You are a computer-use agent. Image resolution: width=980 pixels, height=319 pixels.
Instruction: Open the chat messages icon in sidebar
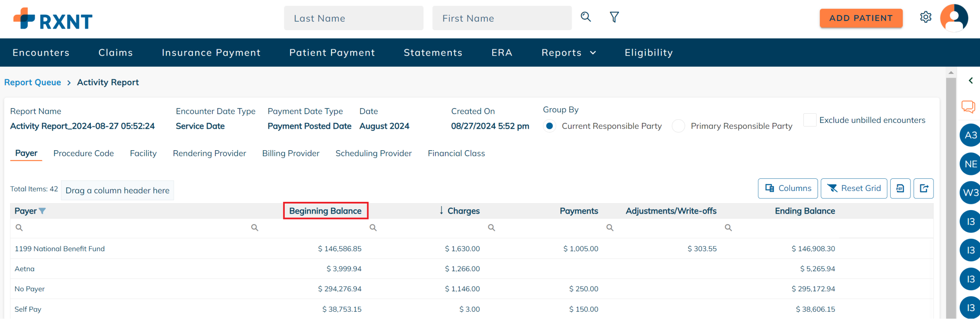click(x=968, y=106)
